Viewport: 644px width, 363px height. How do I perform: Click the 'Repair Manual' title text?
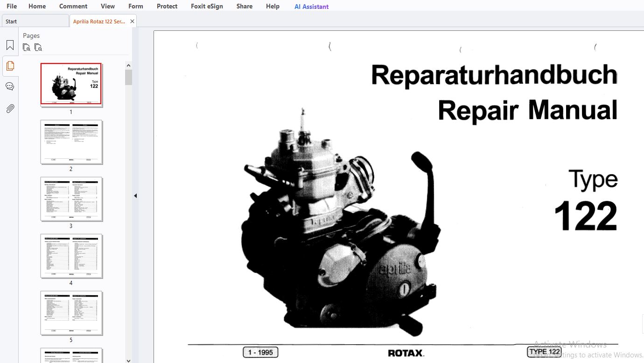528,110
